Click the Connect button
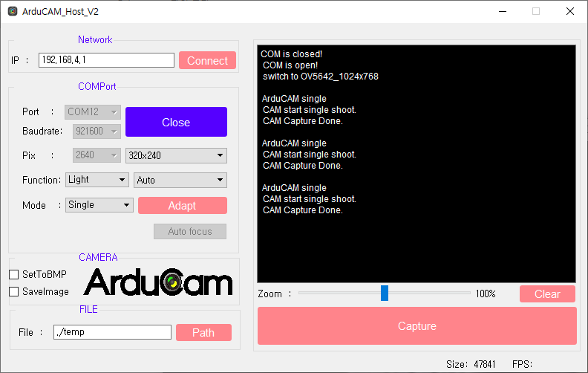Viewport: 588px width, 373px height. [x=207, y=60]
